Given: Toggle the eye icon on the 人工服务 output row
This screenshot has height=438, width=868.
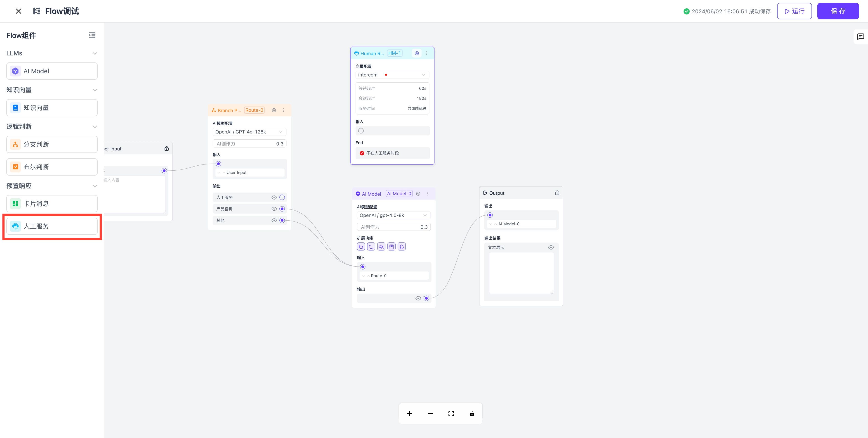Looking at the screenshot, I should tap(274, 198).
